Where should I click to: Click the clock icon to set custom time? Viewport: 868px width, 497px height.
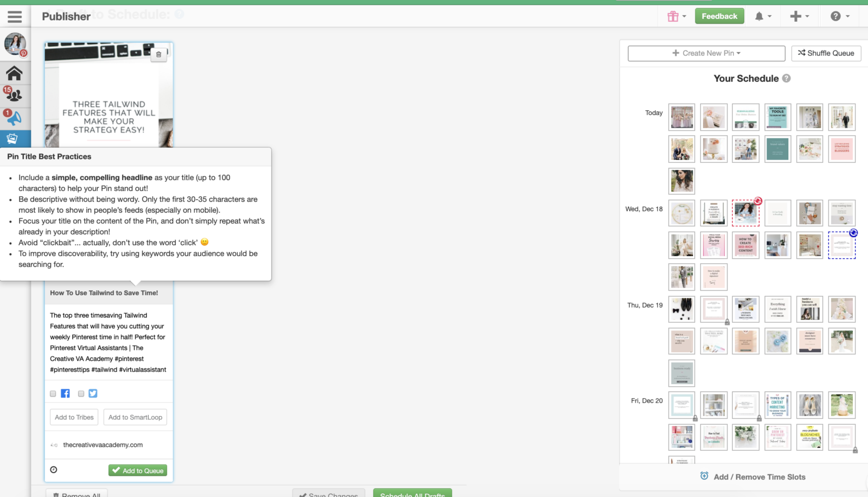pos(54,470)
